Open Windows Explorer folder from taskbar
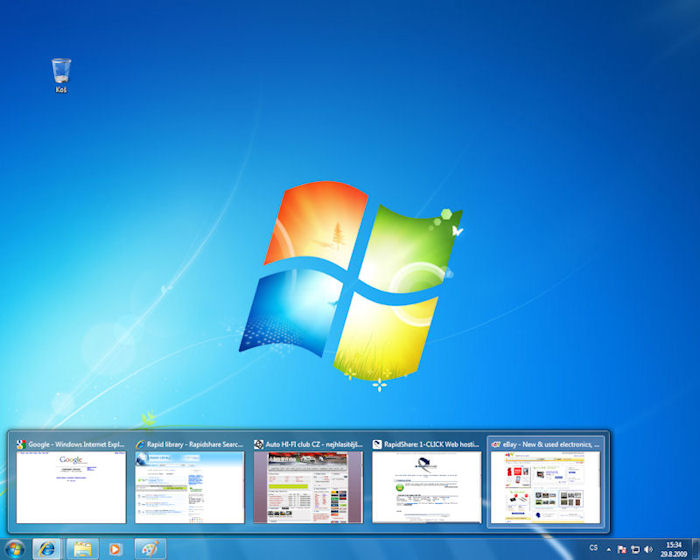 82,549
